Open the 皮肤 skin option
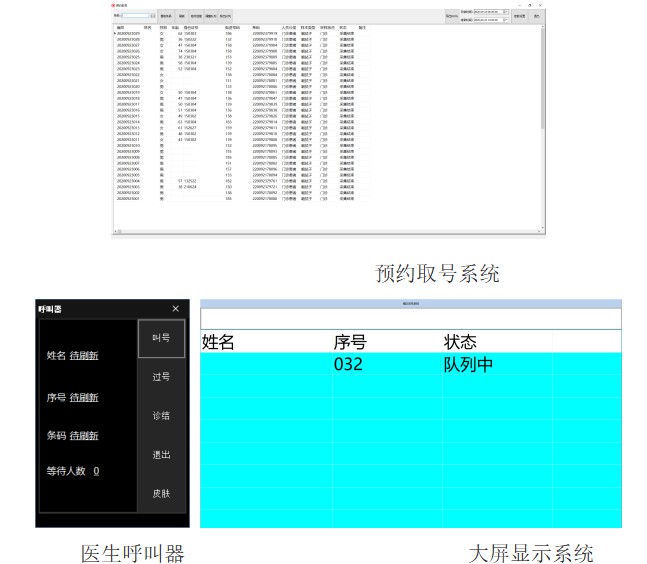This screenshot has height=564, width=647. pos(161,493)
